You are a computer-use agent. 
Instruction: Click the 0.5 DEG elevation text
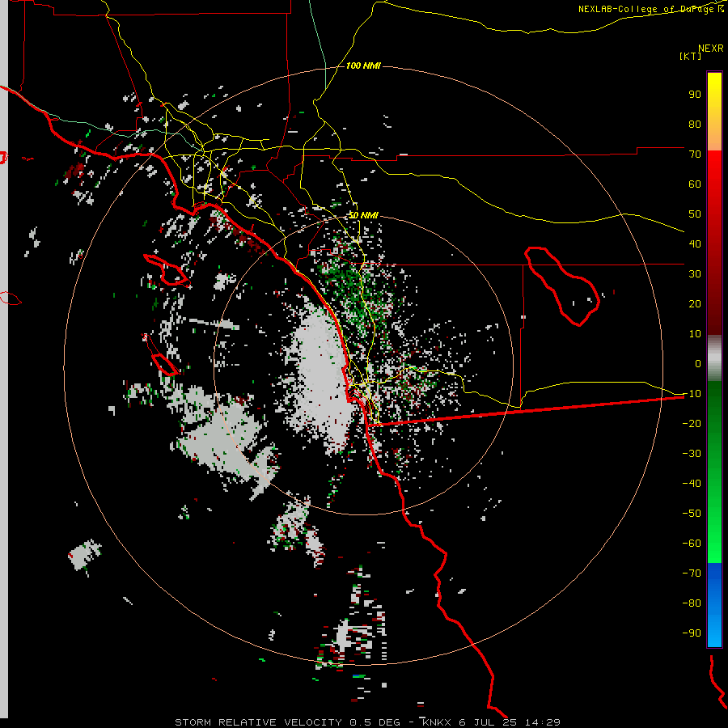(x=375, y=722)
